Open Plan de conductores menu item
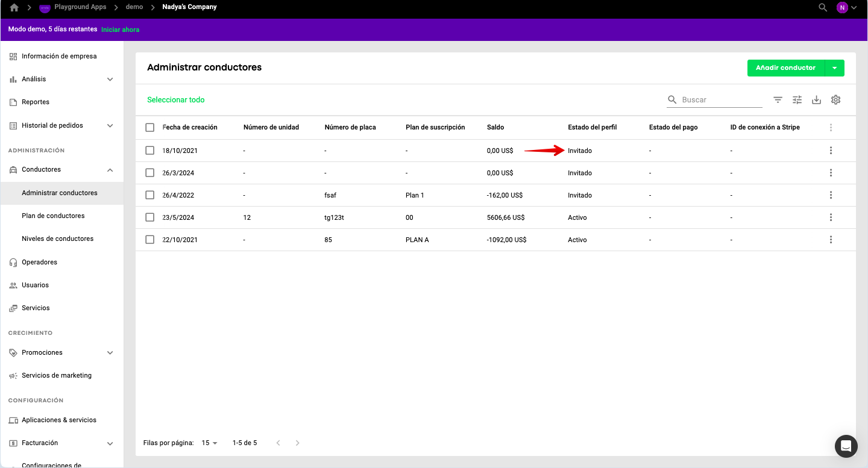 (53, 216)
